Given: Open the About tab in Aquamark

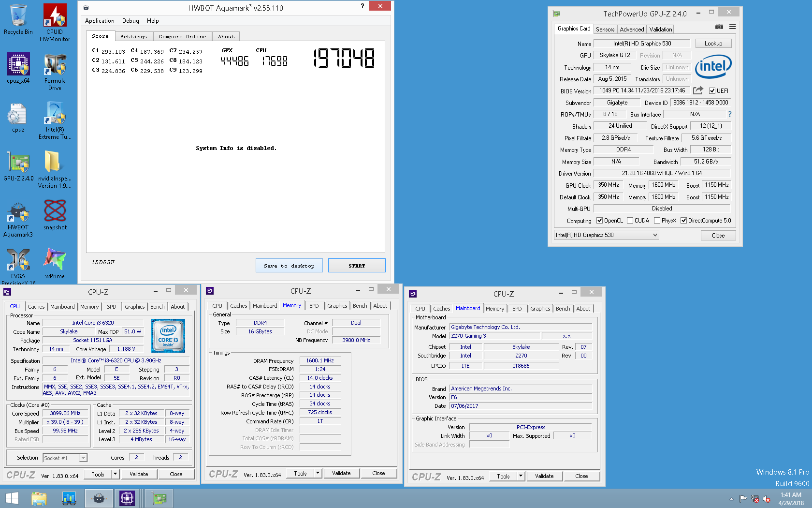Looking at the screenshot, I should pos(226,37).
